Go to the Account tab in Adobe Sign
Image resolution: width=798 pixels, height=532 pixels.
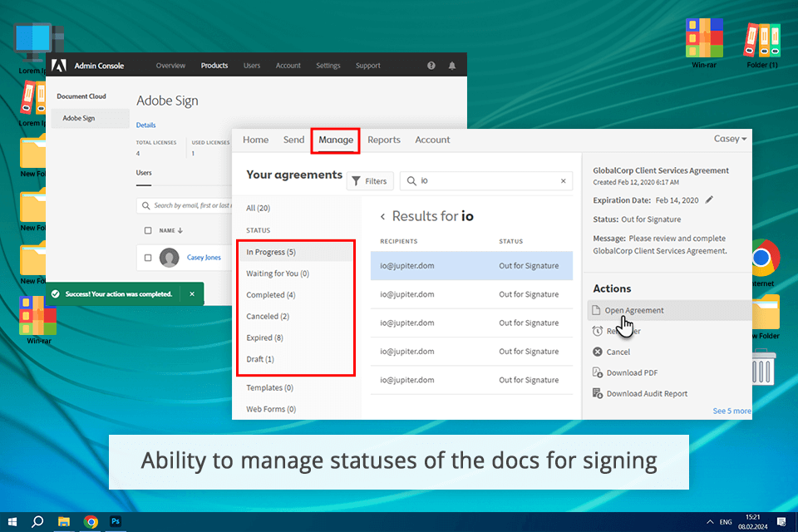[x=432, y=140]
